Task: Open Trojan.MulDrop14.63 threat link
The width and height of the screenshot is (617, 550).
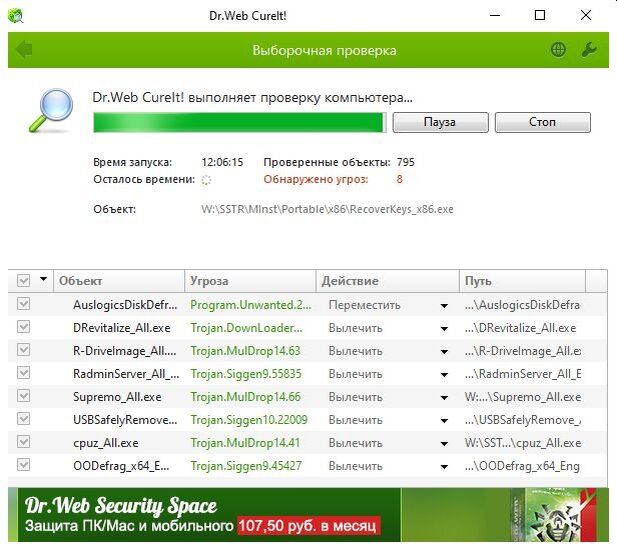Action: (245, 351)
